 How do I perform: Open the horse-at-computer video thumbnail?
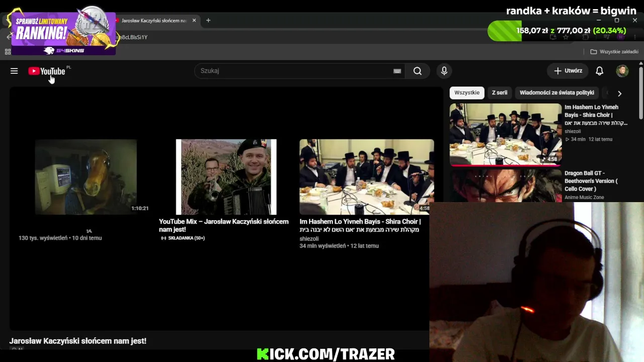86,177
